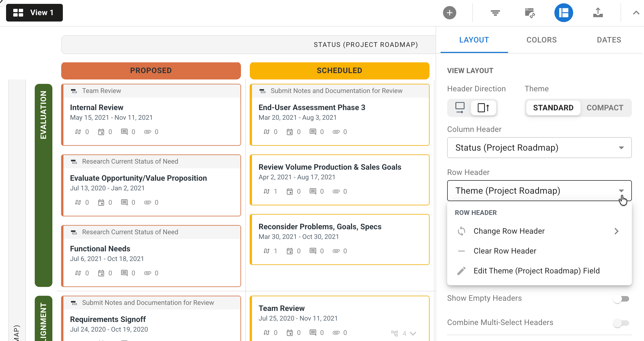The image size is (644, 341).
Task: Expand Change Row Header submenu
Action: [x=509, y=231]
